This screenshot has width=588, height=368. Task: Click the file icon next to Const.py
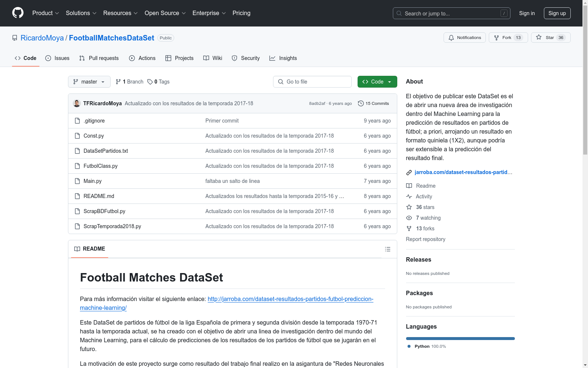pyautogui.click(x=77, y=136)
